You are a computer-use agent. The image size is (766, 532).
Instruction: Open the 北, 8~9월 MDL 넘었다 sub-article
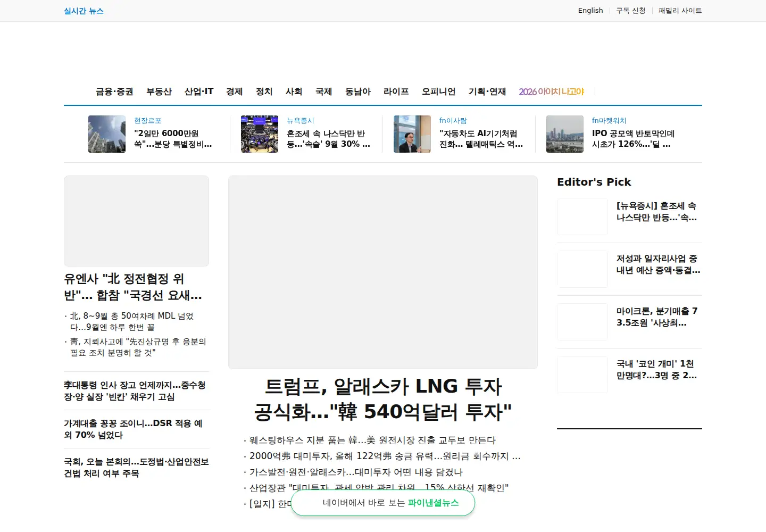click(132, 321)
